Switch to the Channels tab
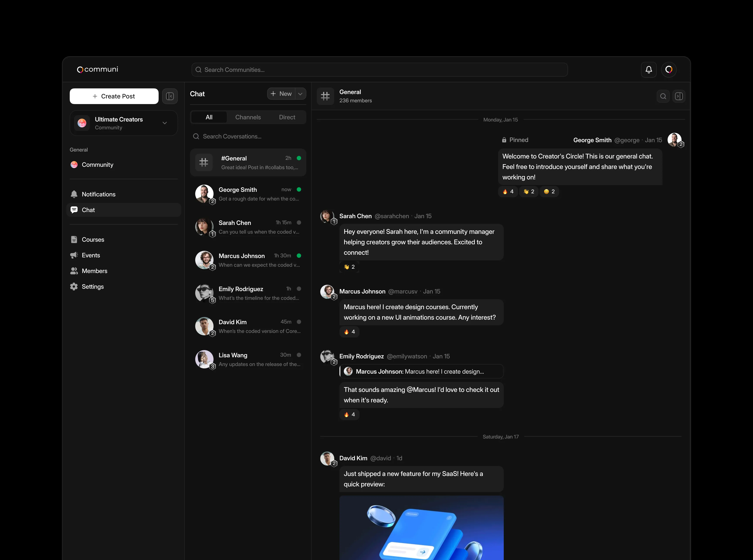 248,117
